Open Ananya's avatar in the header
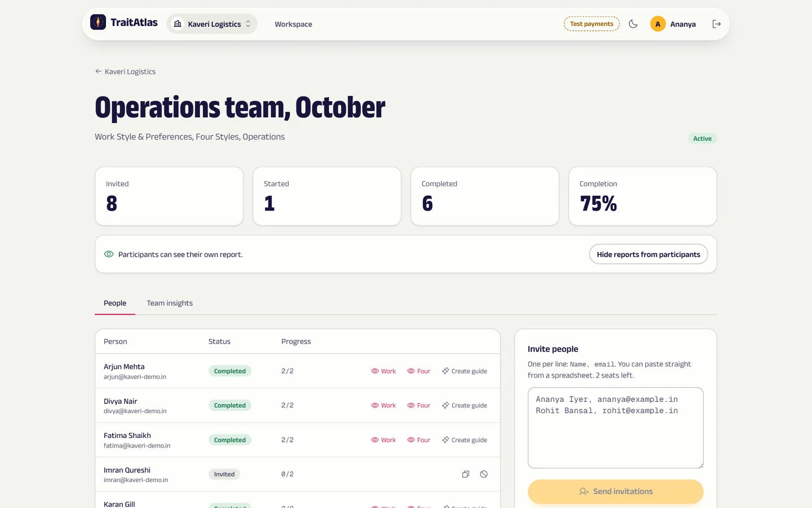 click(x=657, y=24)
